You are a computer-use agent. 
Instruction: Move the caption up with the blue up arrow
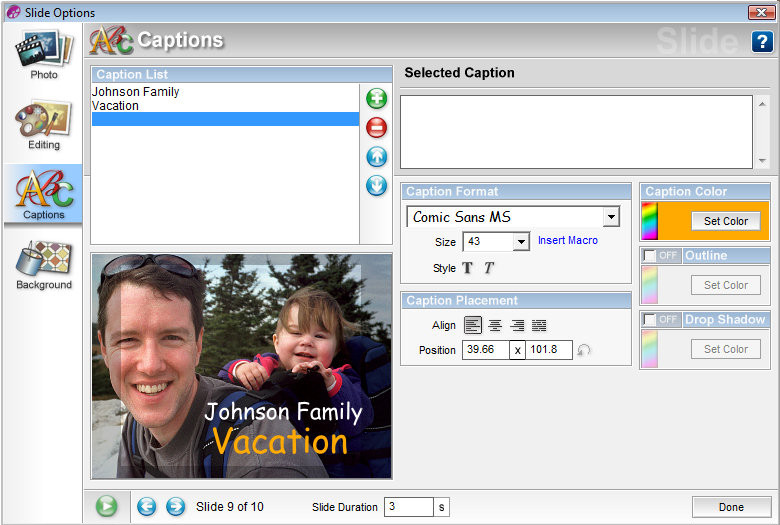pos(377,157)
